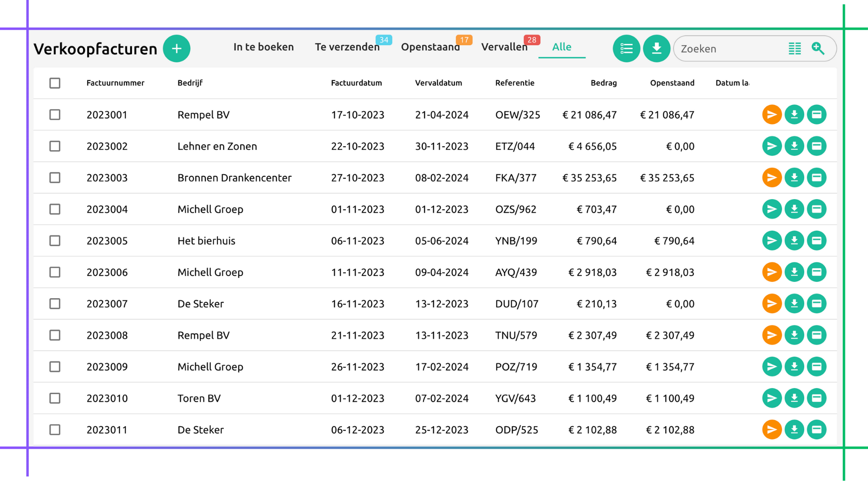Viewport: 868px width, 481px height.
Task: Send invoice 2023006 with orange arrow
Action: pos(772,272)
